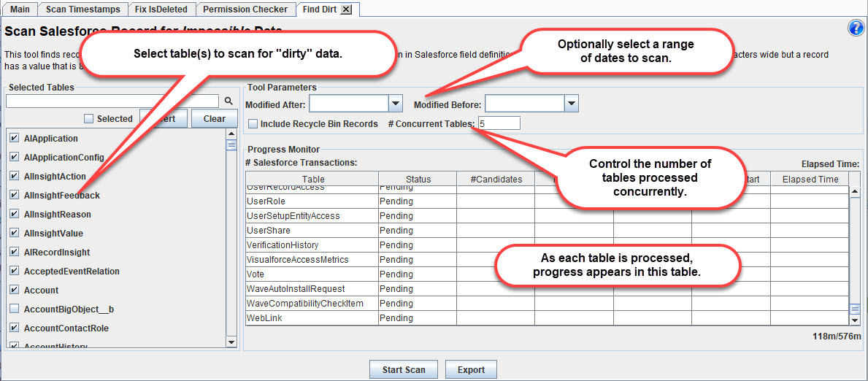Viewport: 868px width, 381px height.
Task: Click the tables list scrollbar thumb
Action: (232, 145)
